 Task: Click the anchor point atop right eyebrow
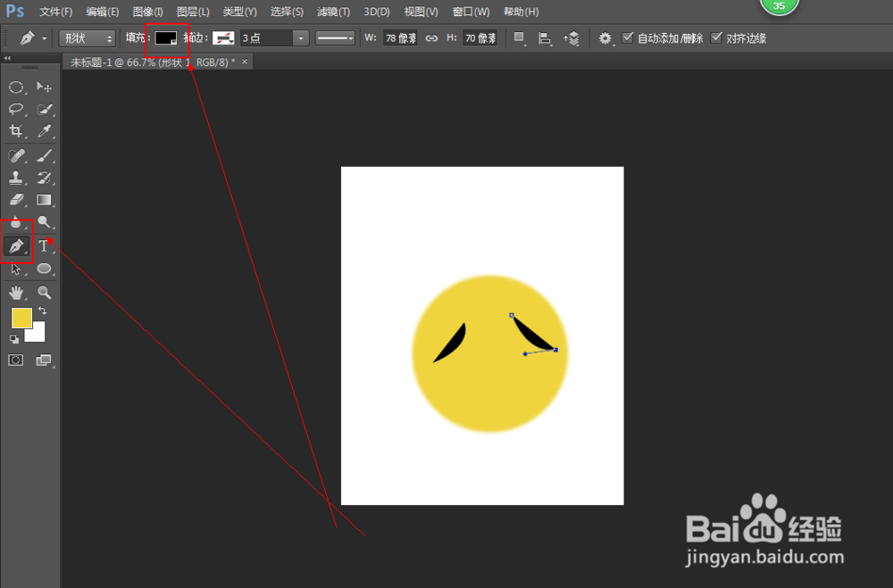tap(512, 315)
